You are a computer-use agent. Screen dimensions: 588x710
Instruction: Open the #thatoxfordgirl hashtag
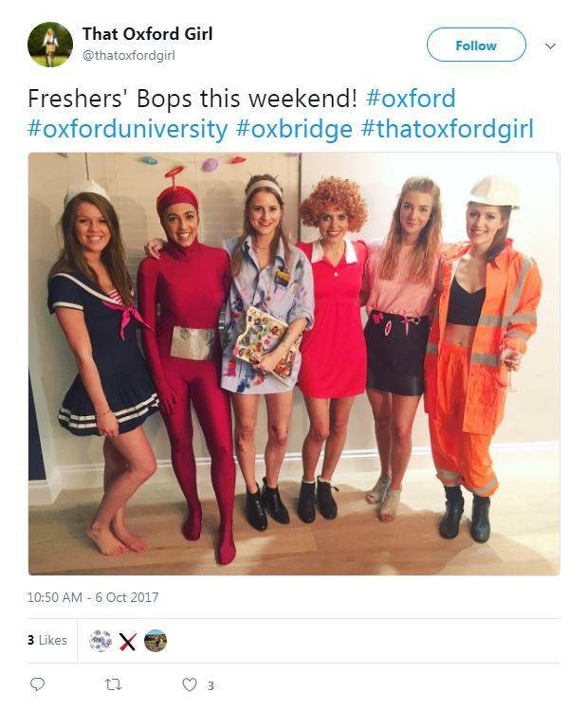point(447,129)
